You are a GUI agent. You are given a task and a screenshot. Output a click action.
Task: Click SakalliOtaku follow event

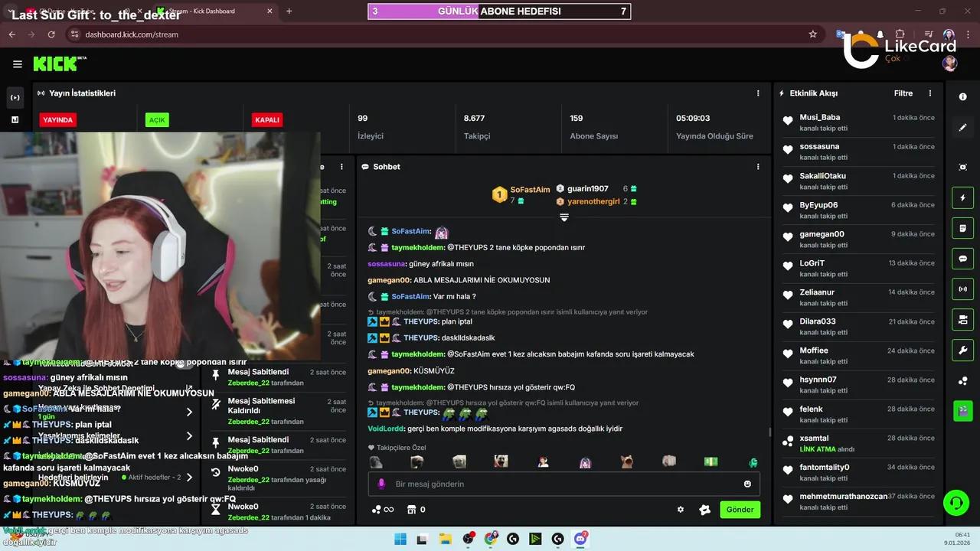(x=857, y=181)
